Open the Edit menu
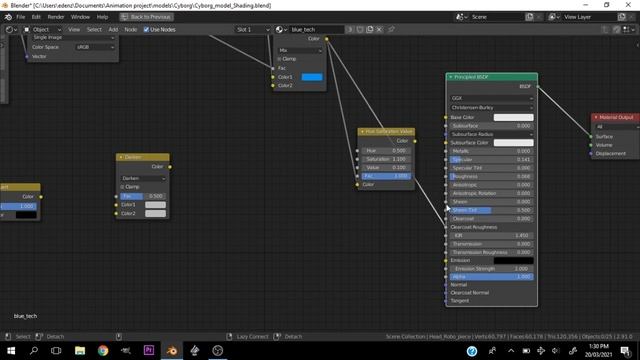 36,17
